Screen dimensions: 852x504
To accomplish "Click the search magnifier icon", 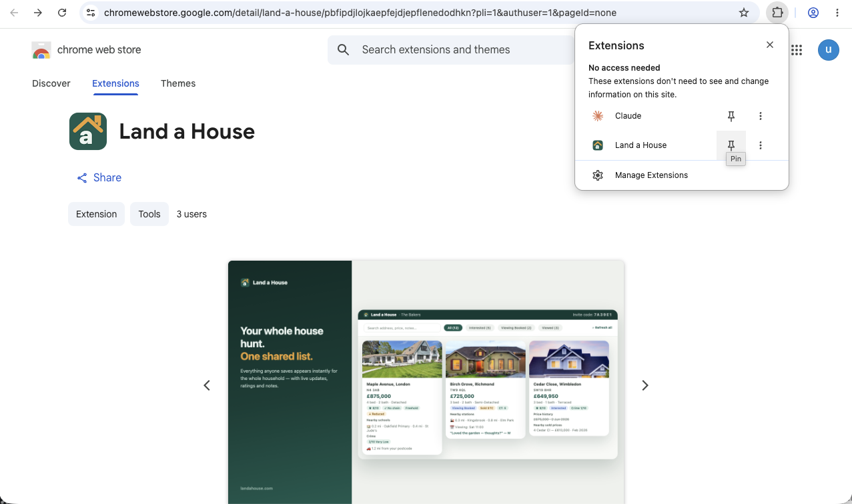I will tap(344, 50).
